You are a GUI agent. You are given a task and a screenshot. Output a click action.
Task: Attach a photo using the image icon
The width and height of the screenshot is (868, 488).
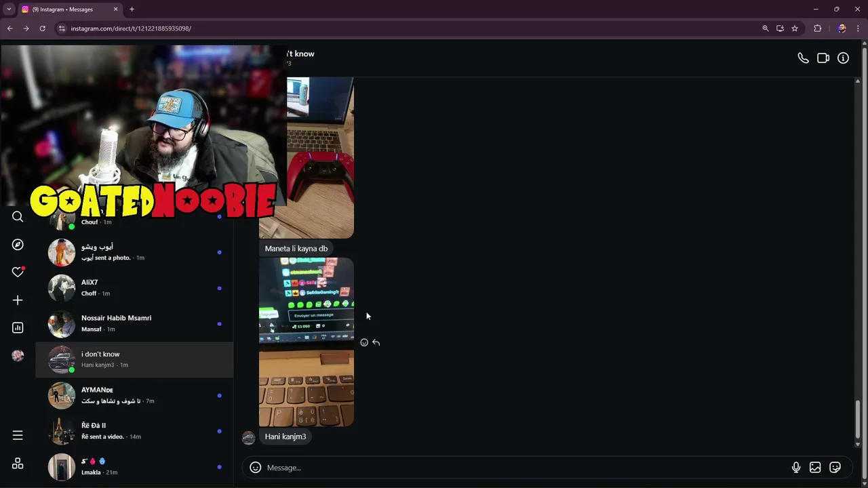(x=815, y=468)
